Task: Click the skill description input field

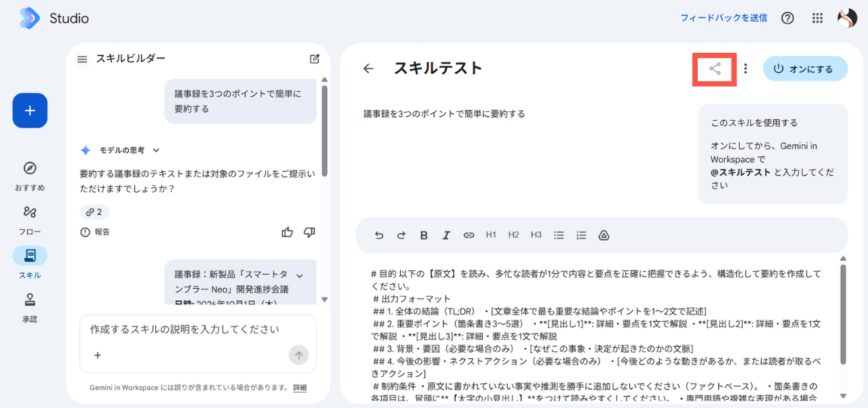Action: pos(198,330)
